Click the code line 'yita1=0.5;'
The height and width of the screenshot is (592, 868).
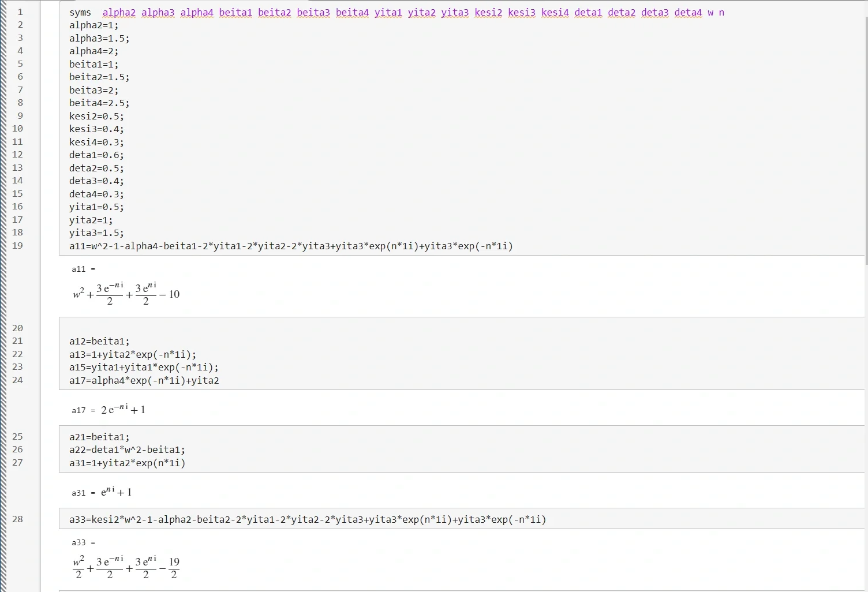tap(96, 207)
